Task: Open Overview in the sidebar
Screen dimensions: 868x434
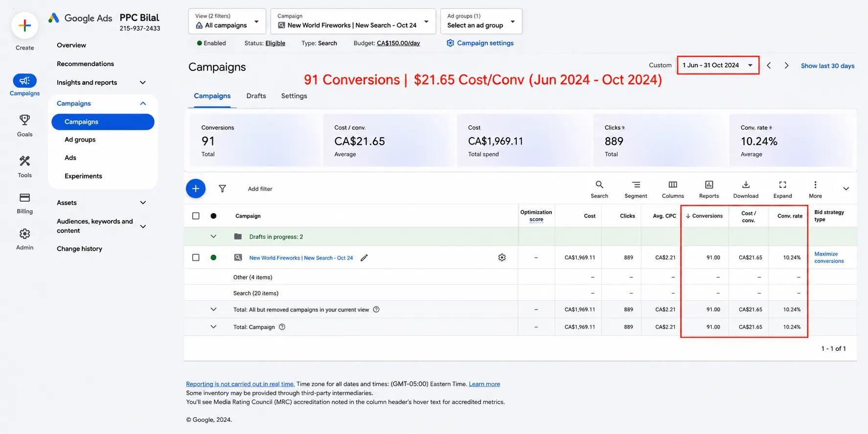Action: click(71, 45)
